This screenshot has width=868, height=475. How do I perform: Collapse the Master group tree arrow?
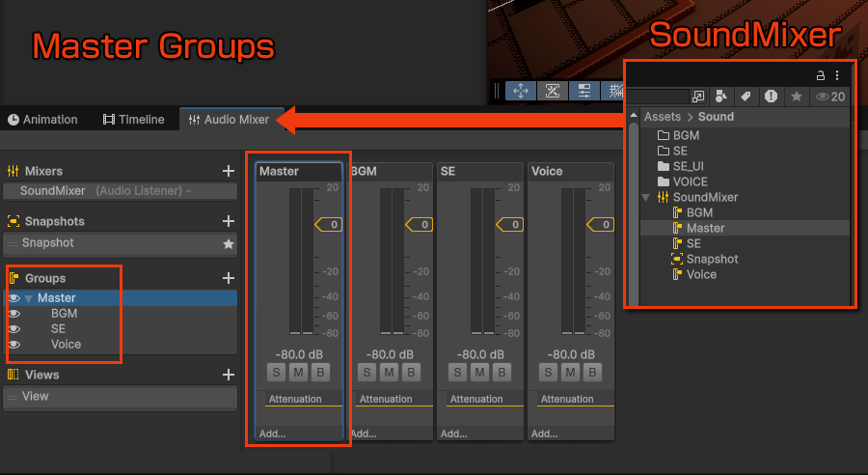[29, 298]
